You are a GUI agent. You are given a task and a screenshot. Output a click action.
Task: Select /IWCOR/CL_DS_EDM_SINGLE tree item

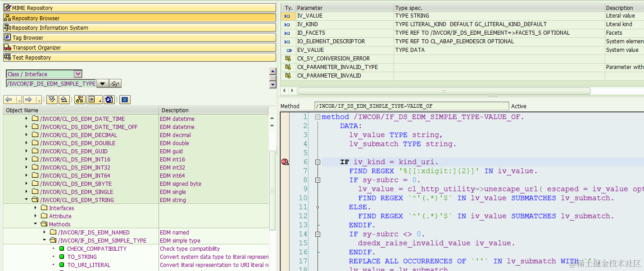[x=76, y=192]
